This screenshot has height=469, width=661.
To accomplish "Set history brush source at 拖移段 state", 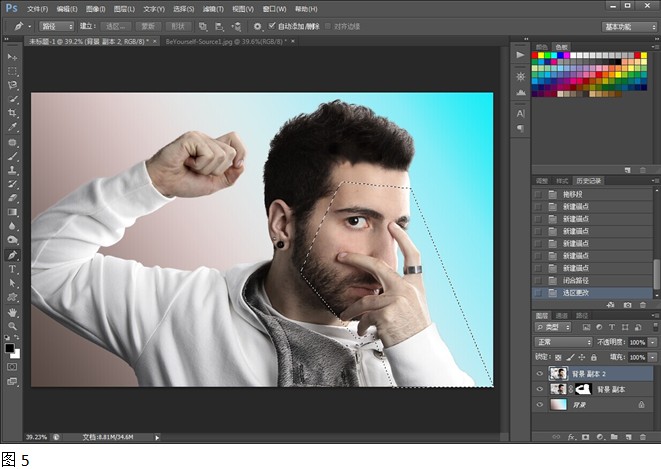I will [538, 194].
